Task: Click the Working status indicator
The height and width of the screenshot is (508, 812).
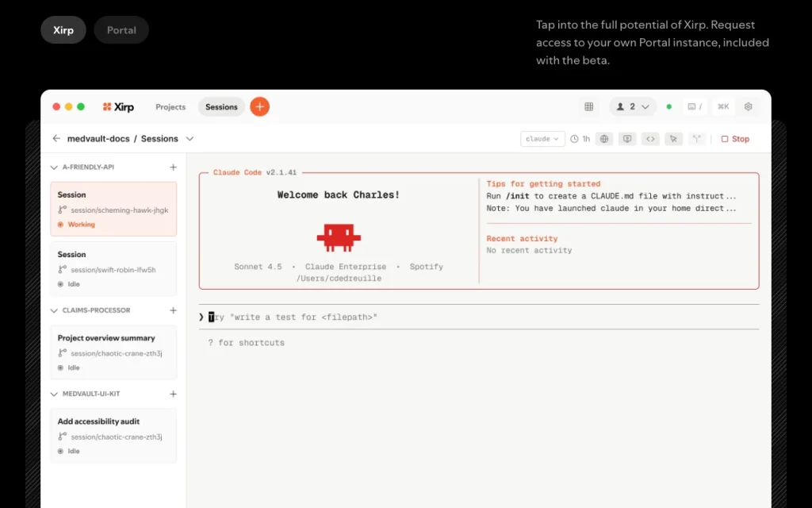Action: pyautogui.click(x=77, y=225)
